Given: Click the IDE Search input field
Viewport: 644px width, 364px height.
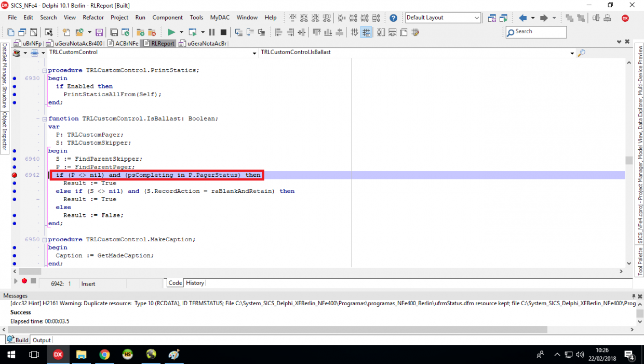Looking at the screenshot, I should [x=536, y=32].
